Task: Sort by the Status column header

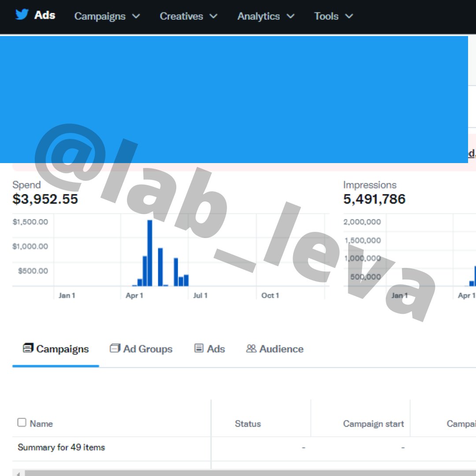Action: tap(248, 424)
